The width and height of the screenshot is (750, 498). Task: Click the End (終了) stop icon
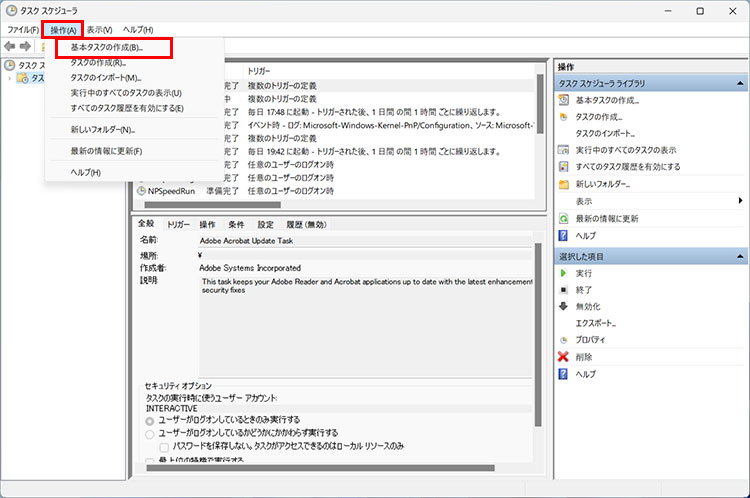coord(564,289)
